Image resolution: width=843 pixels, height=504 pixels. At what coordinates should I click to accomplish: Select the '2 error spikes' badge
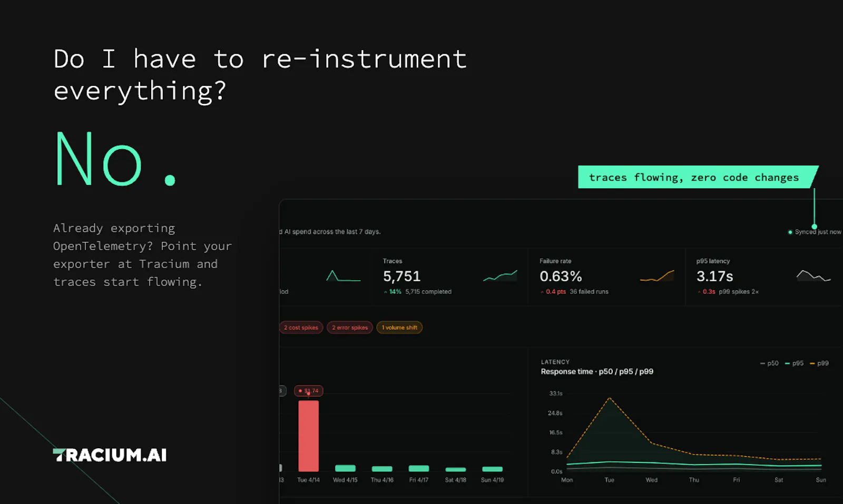coord(350,328)
